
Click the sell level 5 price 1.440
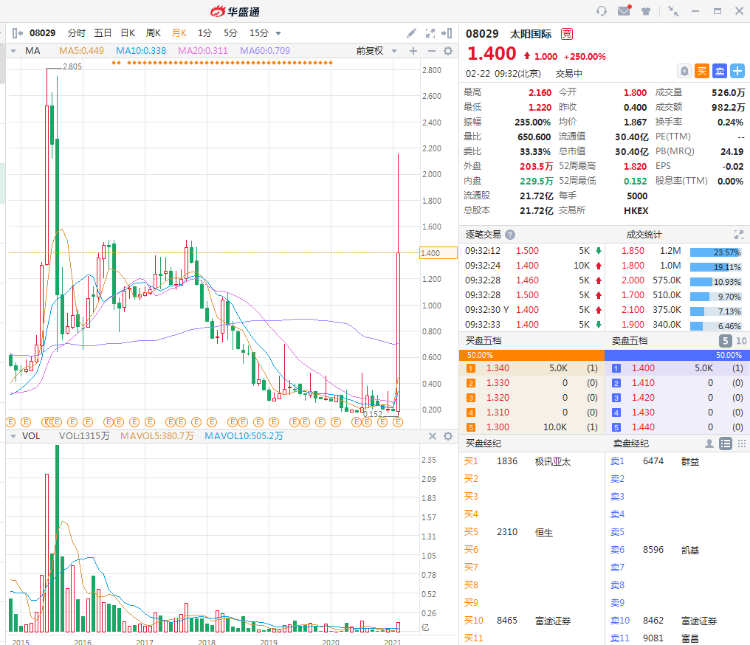click(x=643, y=427)
